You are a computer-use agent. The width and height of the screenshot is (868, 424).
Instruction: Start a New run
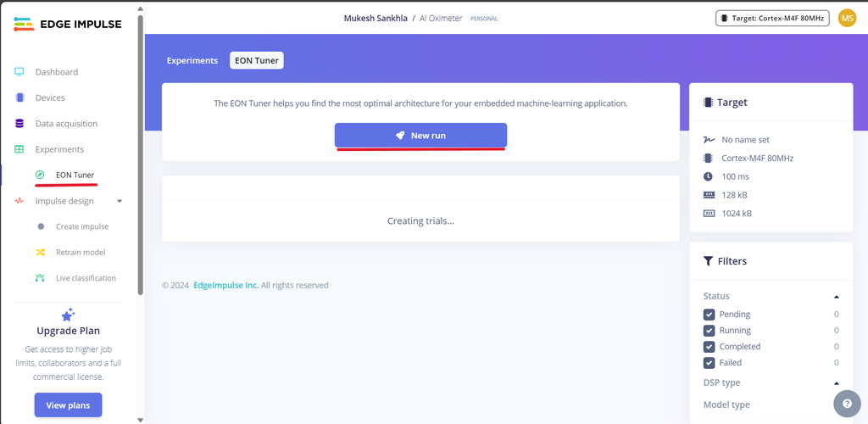(x=420, y=136)
